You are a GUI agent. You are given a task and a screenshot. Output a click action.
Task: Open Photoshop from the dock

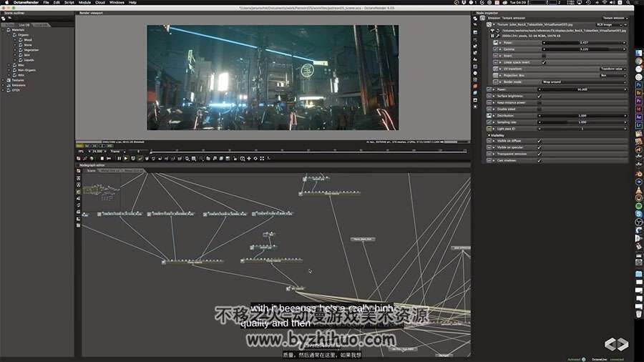(x=639, y=85)
